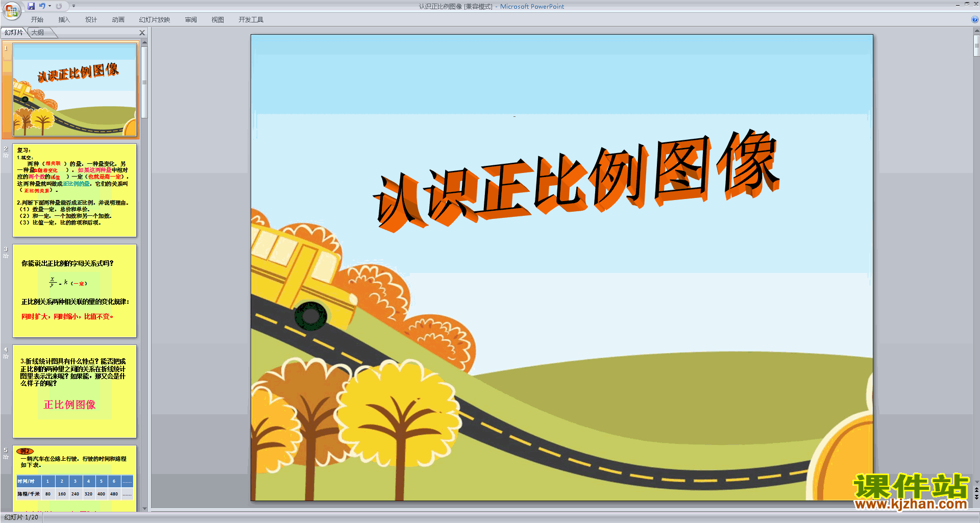Select slide 1 thumbnail 认识正比例图像
980x523 pixels.
tap(75, 89)
